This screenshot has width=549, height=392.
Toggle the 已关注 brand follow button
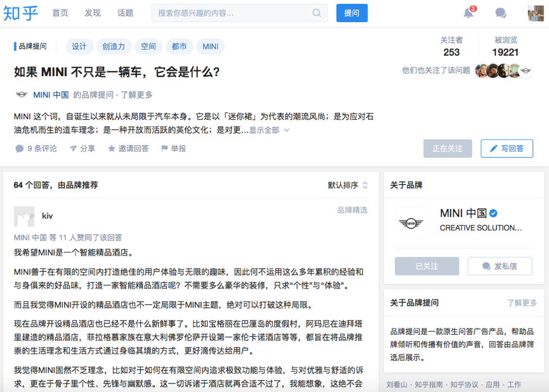pyautogui.click(x=427, y=266)
